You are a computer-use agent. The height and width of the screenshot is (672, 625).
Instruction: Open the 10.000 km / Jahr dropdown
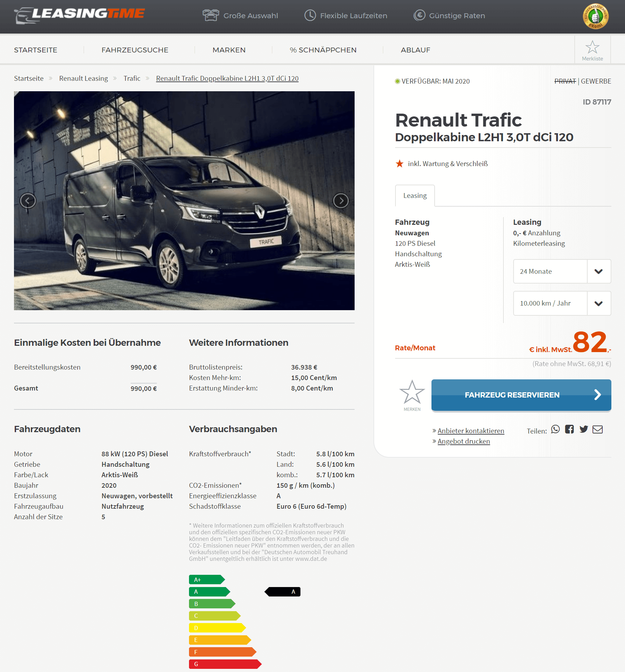[x=562, y=303]
